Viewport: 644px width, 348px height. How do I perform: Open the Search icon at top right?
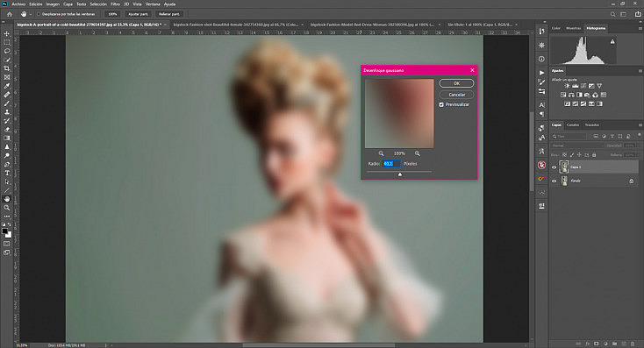pos(612,14)
